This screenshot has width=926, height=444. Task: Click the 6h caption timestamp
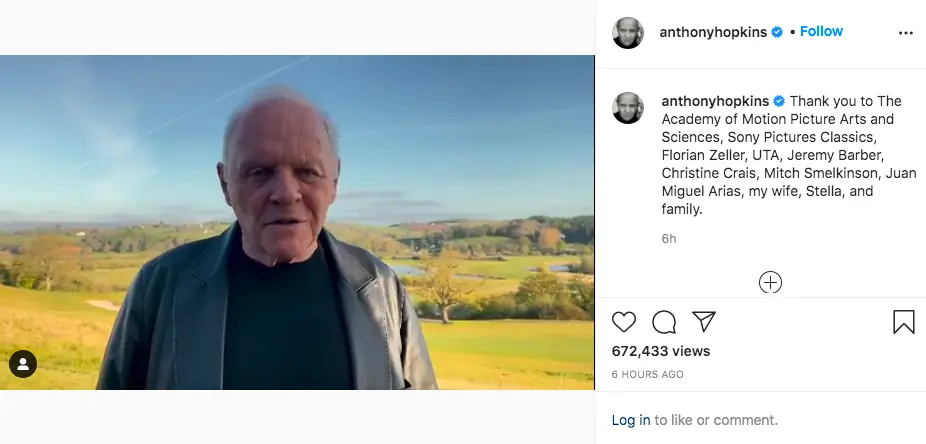coord(669,238)
